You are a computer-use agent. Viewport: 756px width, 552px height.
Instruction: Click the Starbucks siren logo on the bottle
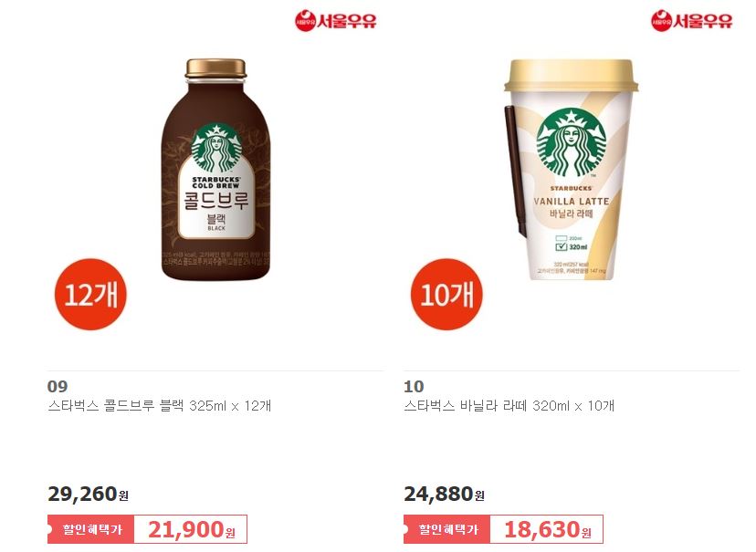[216, 149]
